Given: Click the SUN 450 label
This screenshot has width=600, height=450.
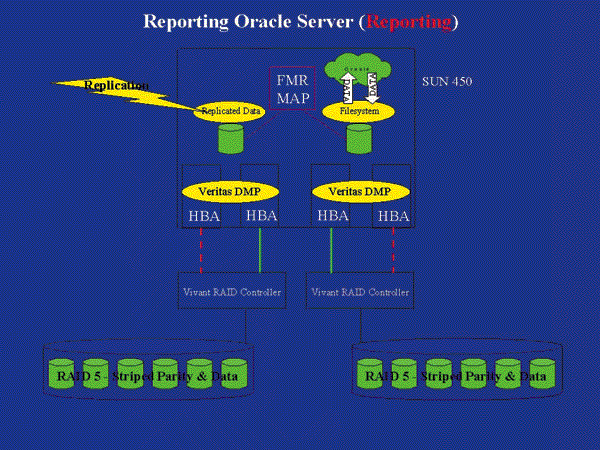Looking at the screenshot, I should (449, 81).
